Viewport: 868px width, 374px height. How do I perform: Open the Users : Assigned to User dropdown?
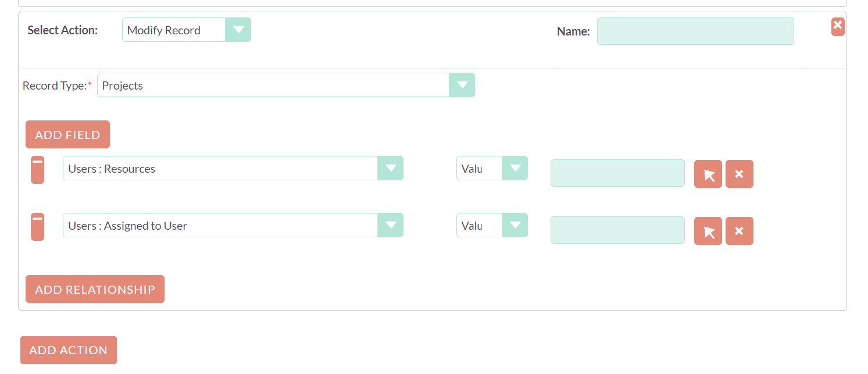click(233, 225)
